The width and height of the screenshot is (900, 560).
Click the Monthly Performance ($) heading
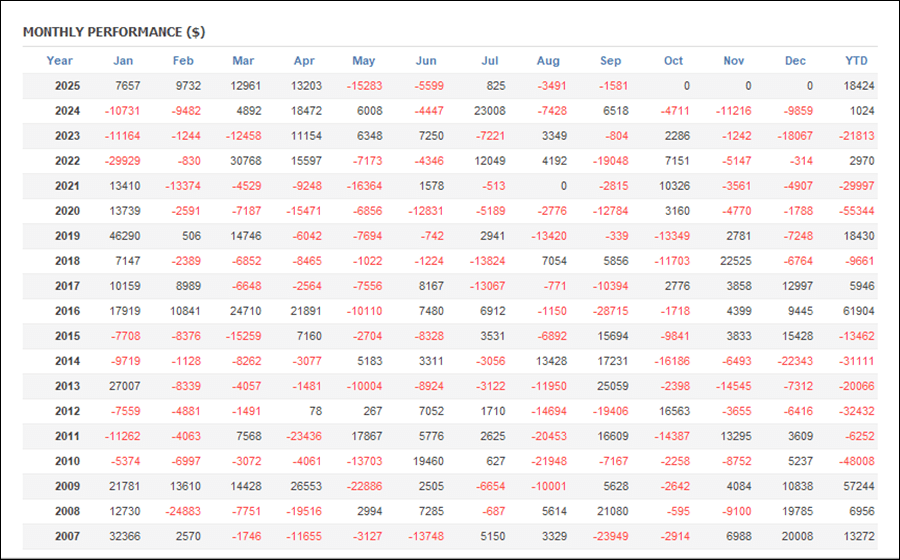point(114,32)
